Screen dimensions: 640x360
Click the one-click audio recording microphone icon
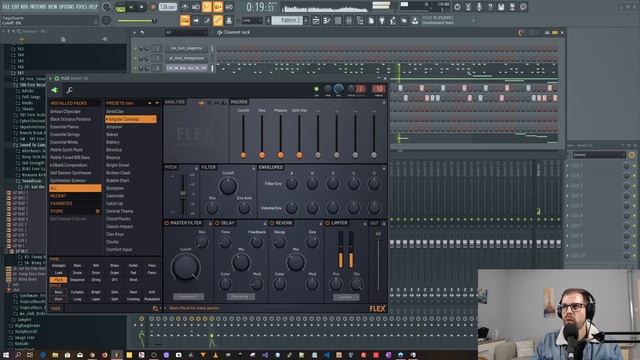pyautogui.click(x=479, y=7)
